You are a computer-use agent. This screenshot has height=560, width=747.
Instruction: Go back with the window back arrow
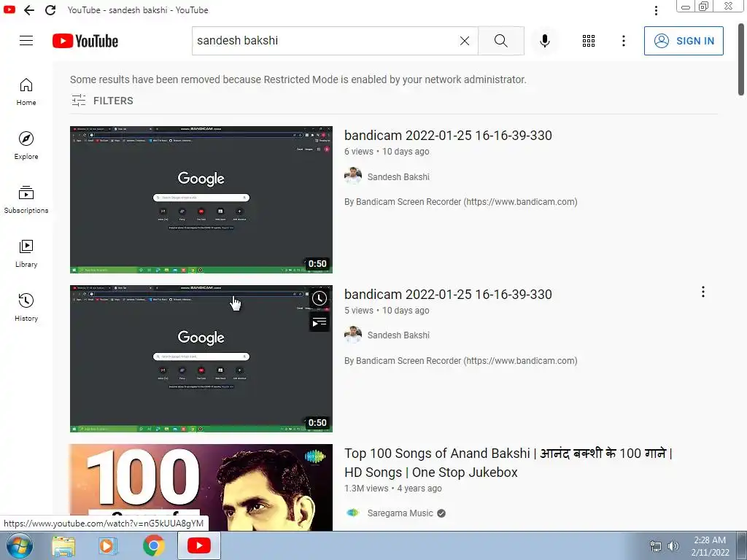(29, 10)
